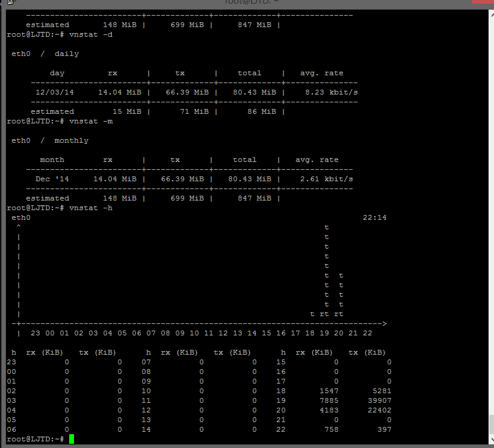
Task: Click the '22:14' time on the hourly graph
Action: (x=375, y=217)
